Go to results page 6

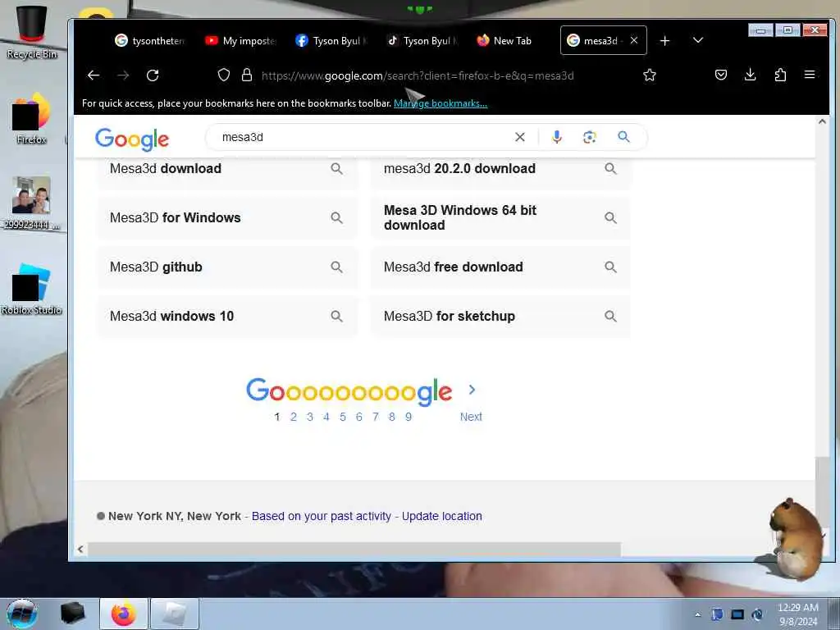coord(359,417)
